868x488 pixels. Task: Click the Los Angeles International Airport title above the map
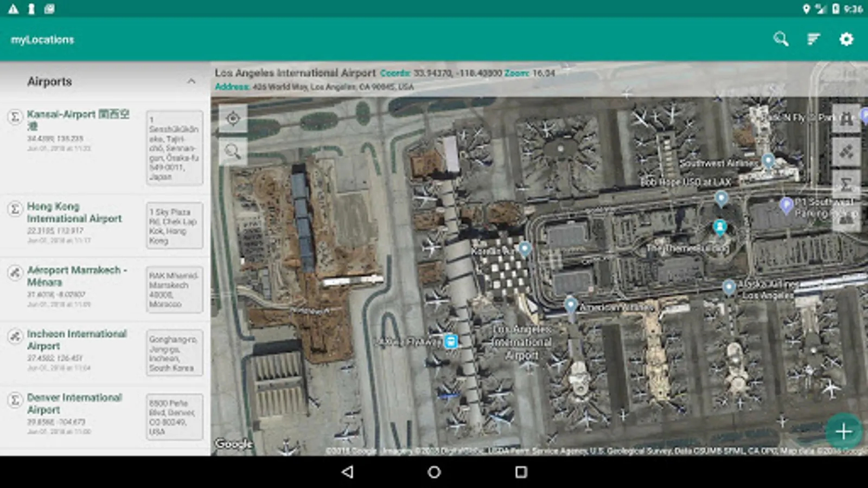(x=295, y=73)
